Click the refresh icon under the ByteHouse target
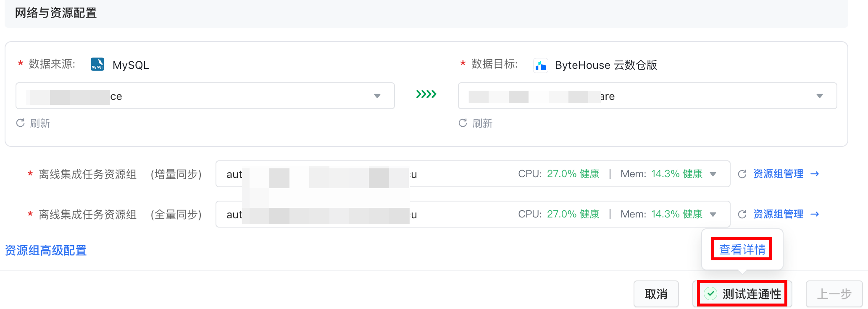 coord(463,123)
